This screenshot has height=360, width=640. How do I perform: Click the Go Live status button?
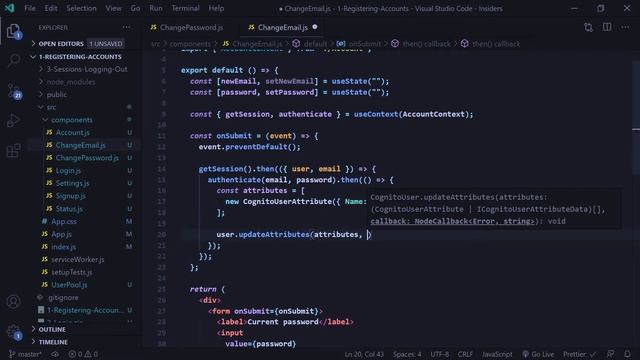pyautogui.click(x=538, y=354)
